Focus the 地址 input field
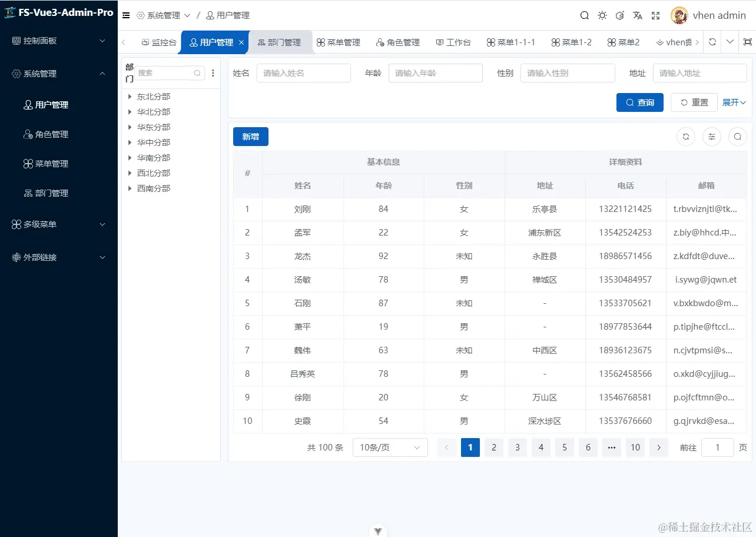The width and height of the screenshot is (756, 537). (699, 73)
